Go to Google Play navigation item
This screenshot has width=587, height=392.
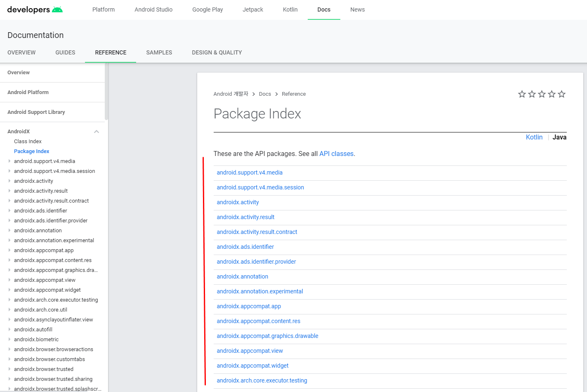[x=207, y=9]
